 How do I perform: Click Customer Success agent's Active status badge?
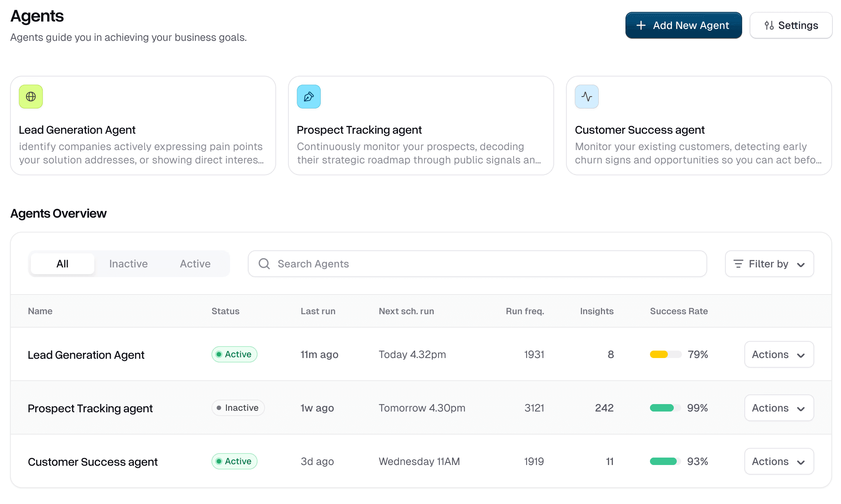234,461
